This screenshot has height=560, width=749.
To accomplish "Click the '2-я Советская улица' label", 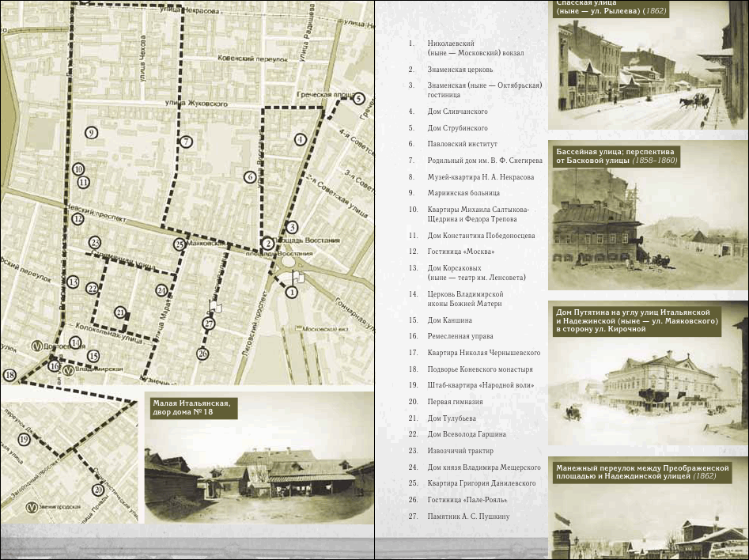I will coord(336,198).
